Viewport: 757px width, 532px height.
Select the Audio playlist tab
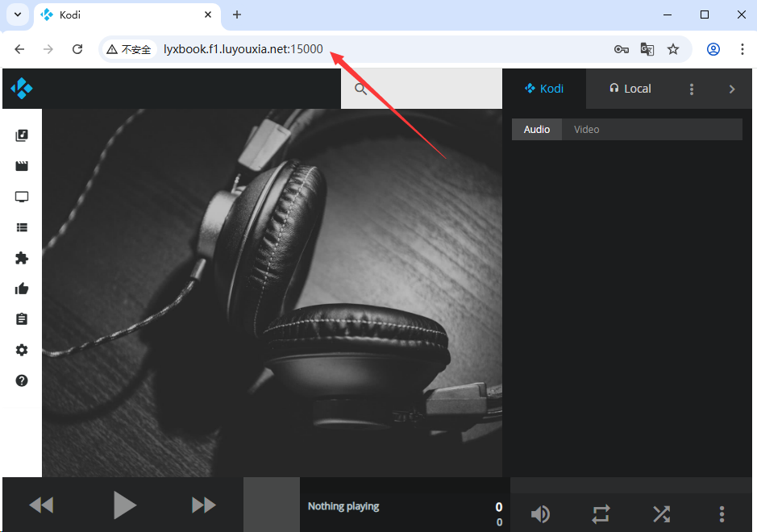[537, 130]
